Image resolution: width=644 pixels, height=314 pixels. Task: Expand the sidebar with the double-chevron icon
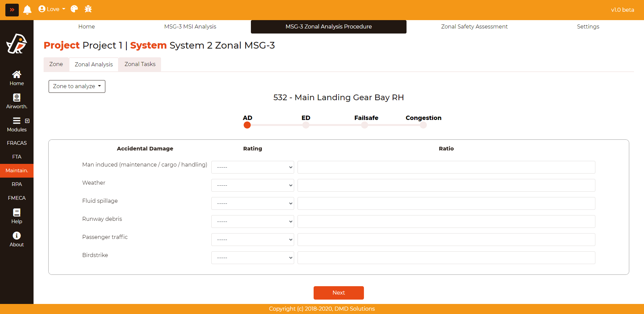[x=12, y=10]
